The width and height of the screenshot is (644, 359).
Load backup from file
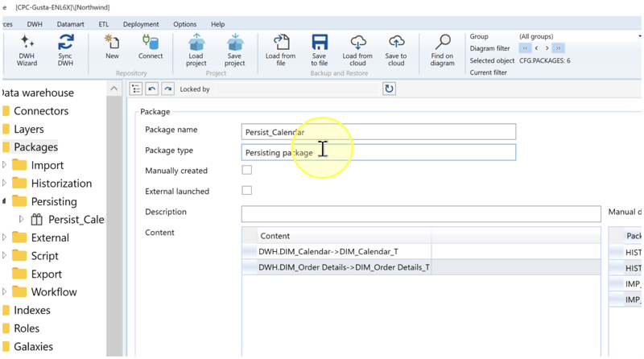280,50
